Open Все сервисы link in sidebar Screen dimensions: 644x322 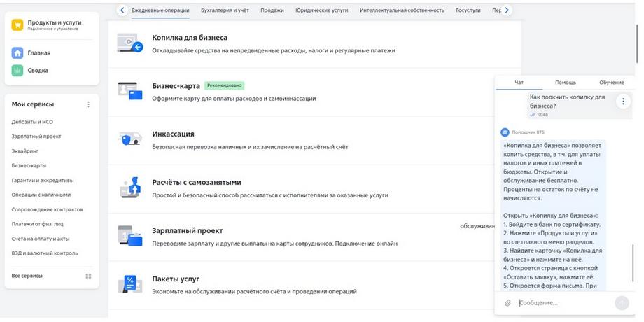(27, 276)
